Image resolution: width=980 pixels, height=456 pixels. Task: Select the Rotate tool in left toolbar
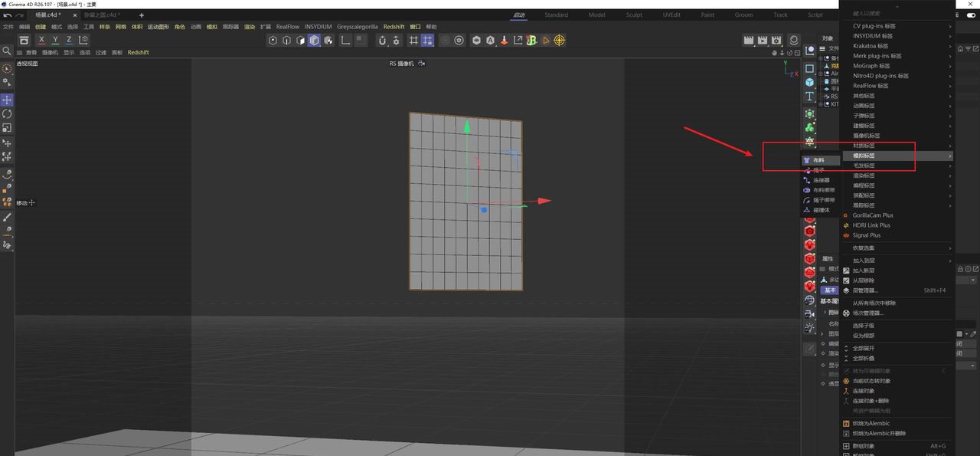(7, 113)
